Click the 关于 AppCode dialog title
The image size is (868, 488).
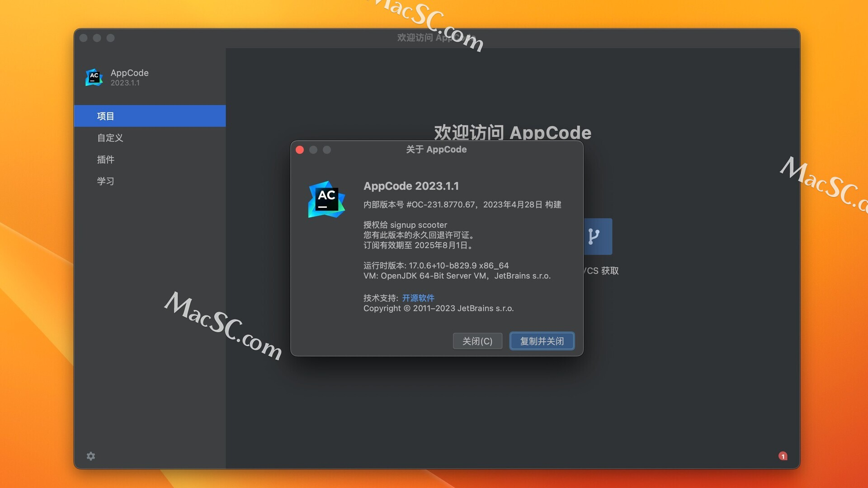(436, 150)
